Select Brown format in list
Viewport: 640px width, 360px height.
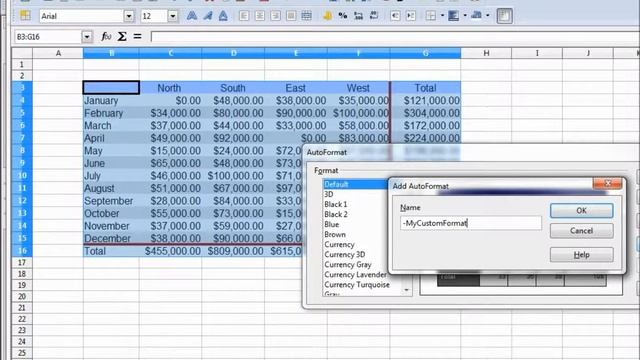point(335,234)
